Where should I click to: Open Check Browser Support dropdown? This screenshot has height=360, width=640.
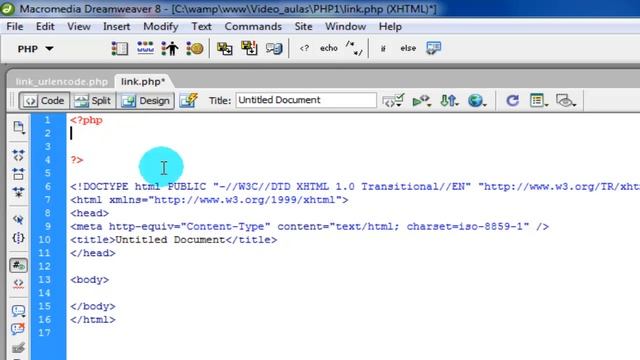(393, 100)
